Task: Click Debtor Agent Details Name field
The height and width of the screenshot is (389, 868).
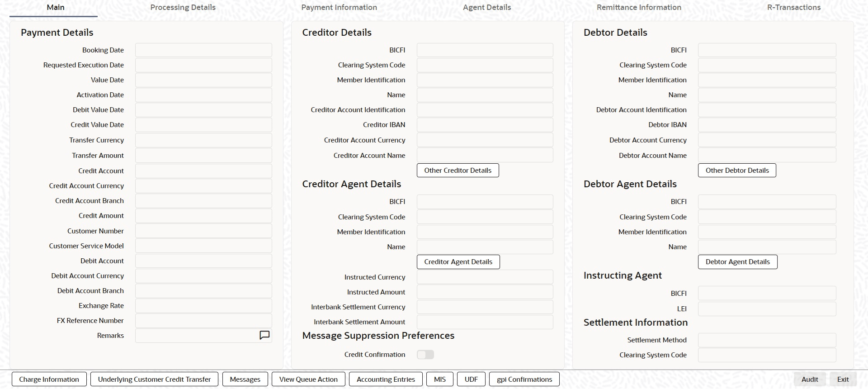Action: (x=767, y=247)
